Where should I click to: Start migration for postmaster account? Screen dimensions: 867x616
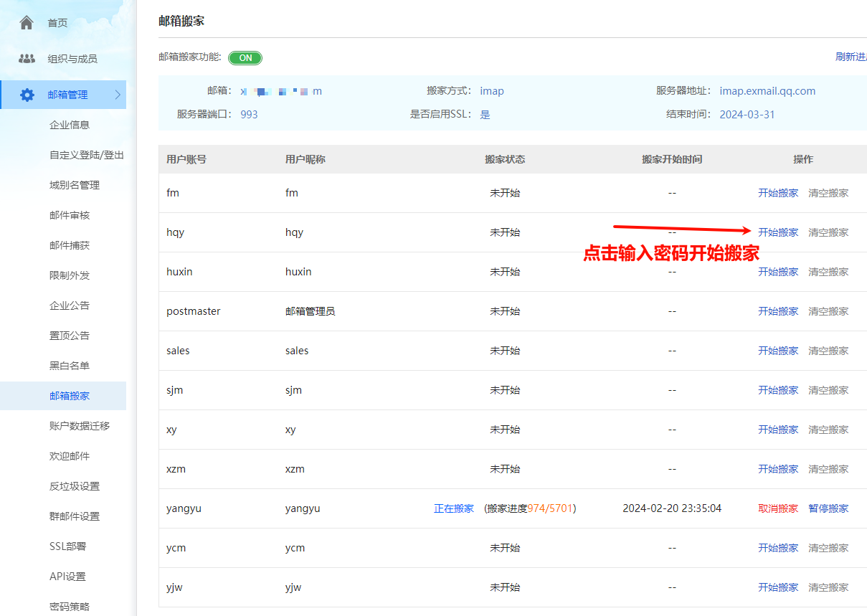(778, 311)
